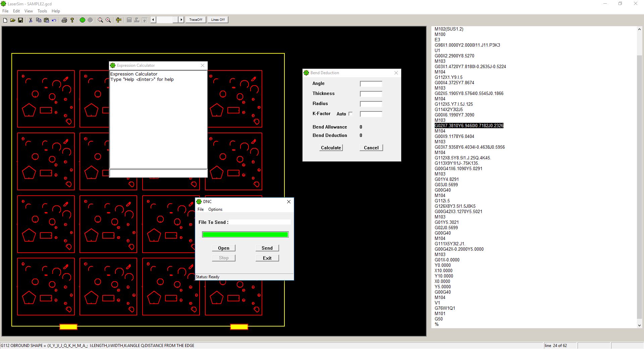Image resolution: width=644 pixels, height=349 pixels.
Task: Open the Options menu in DNC window
Action: [215, 209]
